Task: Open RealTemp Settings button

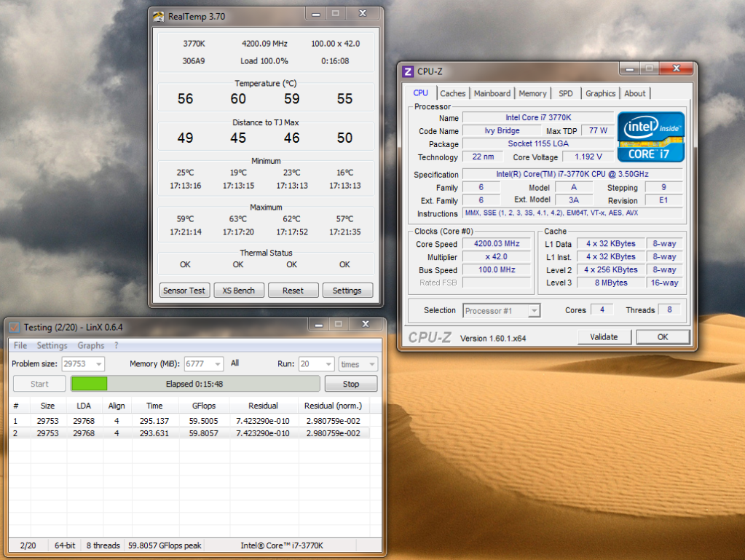Action: pos(347,291)
